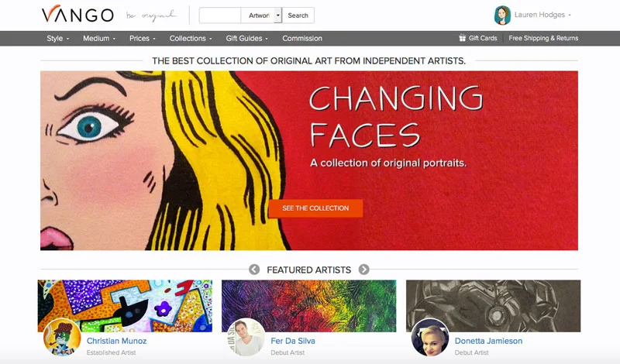Click the VANGO logo
620x364 pixels.
coord(77,15)
